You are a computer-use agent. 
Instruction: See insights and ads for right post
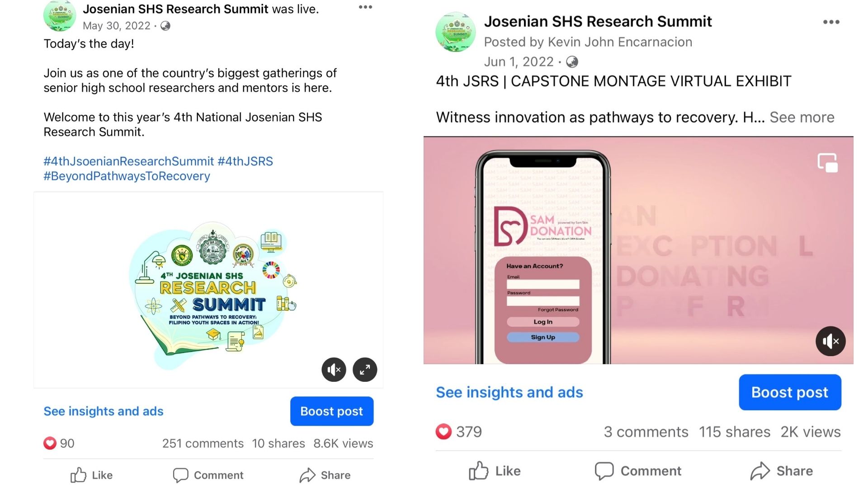[x=509, y=392]
